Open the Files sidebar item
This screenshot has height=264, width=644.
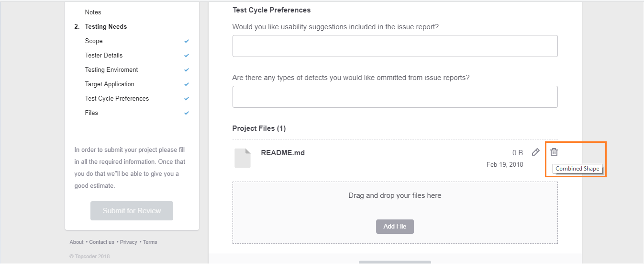pos(91,113)
